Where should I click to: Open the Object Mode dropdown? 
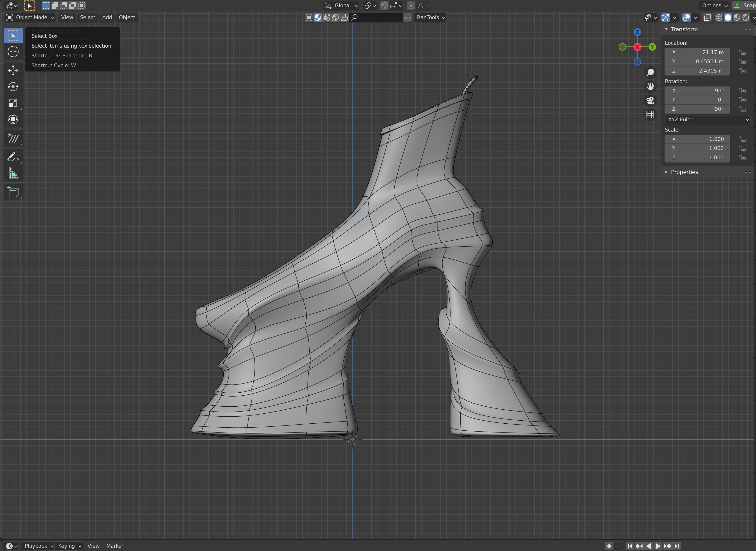click(x=30, y=17)
